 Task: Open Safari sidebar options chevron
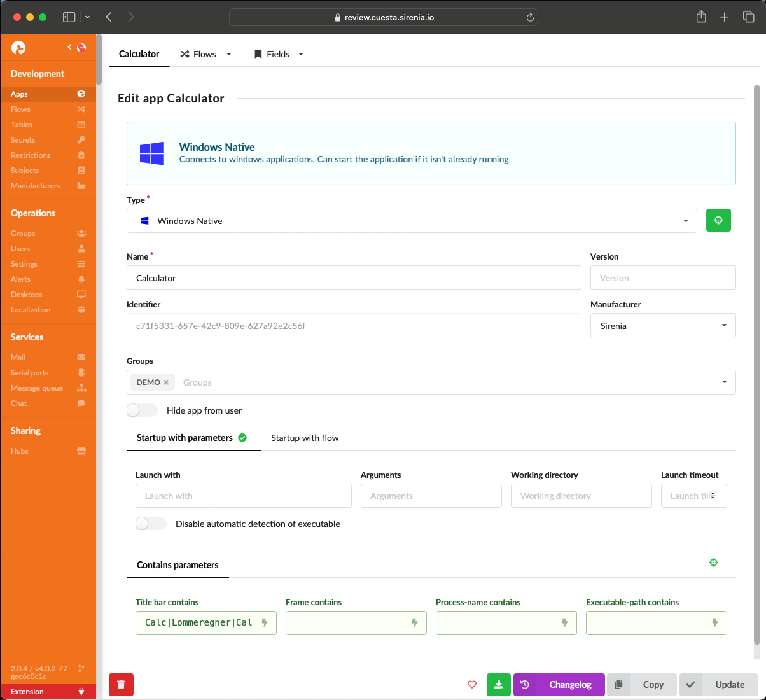coord(87,17)
